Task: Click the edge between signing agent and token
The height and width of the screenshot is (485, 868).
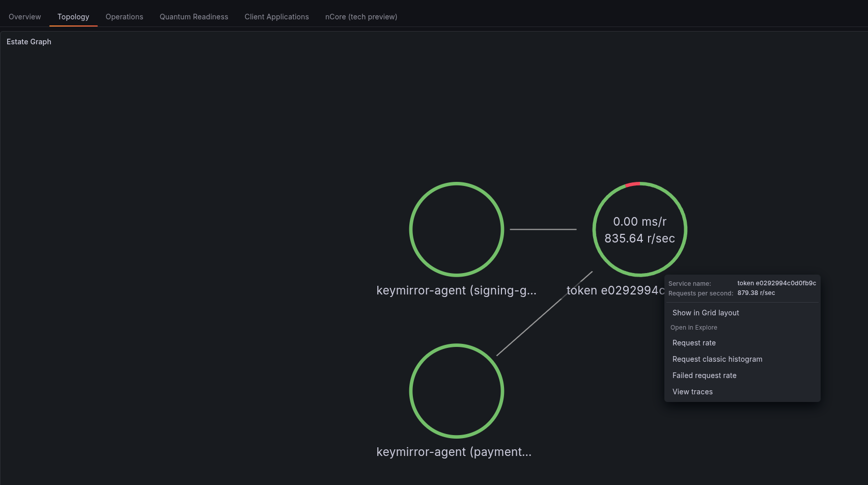Action: (x=543, y=229)
